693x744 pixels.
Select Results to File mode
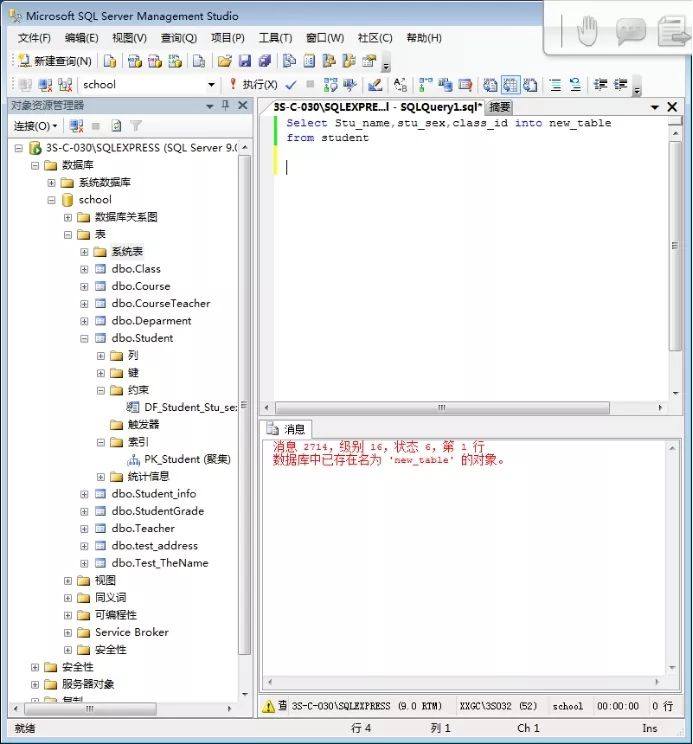tap(530, 85)
